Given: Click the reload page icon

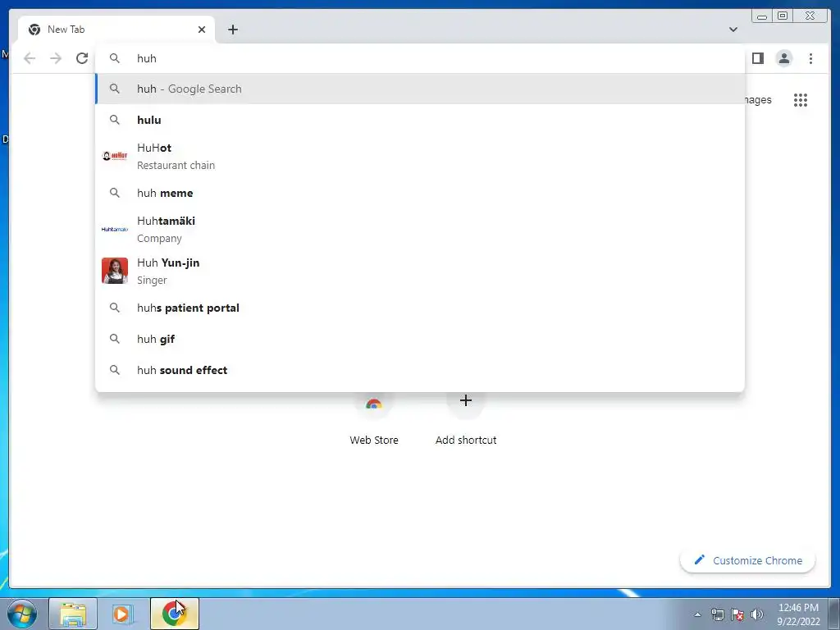Looking at the screenshot, I should click(82, 58).
